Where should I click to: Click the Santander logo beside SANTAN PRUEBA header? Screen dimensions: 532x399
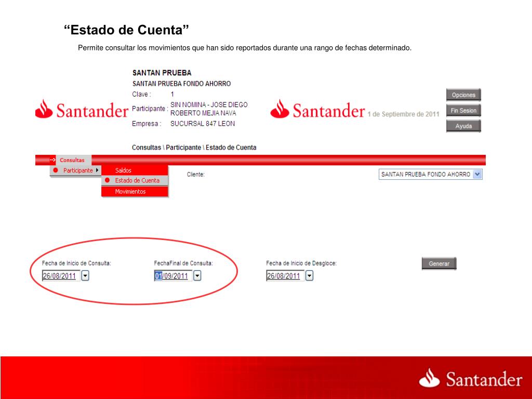pos(82,109)
